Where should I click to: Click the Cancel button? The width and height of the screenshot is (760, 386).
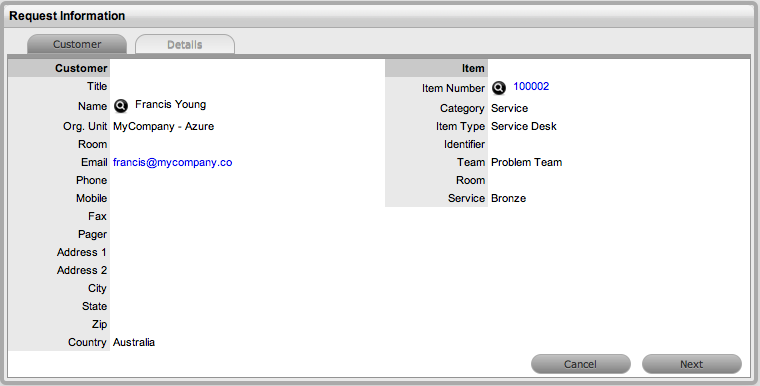(581, 364)
